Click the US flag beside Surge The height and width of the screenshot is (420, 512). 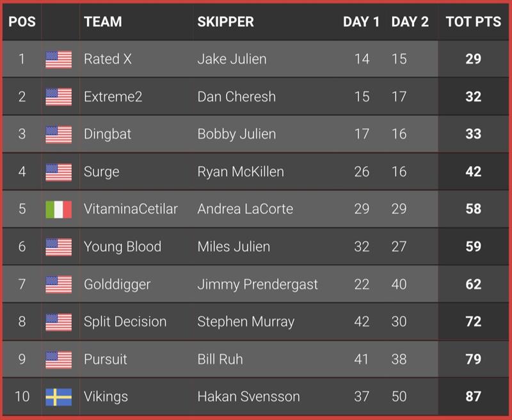click(x=59, y=172)
